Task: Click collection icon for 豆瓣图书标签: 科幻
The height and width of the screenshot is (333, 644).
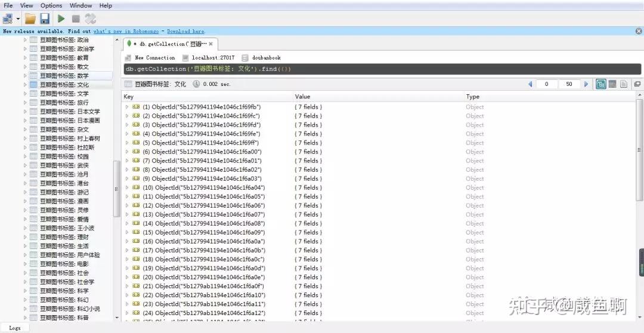Action: [x=33, y=300]
